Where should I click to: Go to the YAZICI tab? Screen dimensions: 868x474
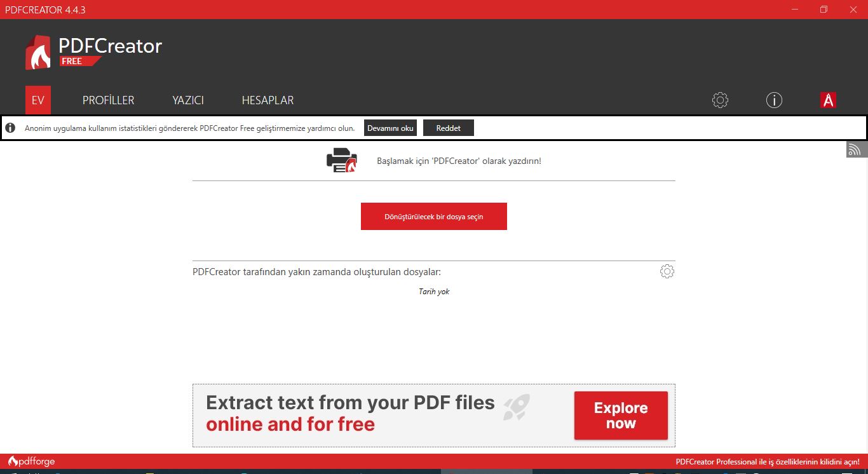point(188,100)
